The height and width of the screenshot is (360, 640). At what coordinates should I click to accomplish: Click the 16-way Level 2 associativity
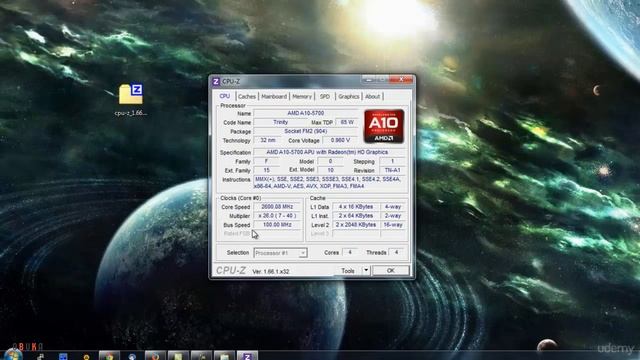coord(393,225)
